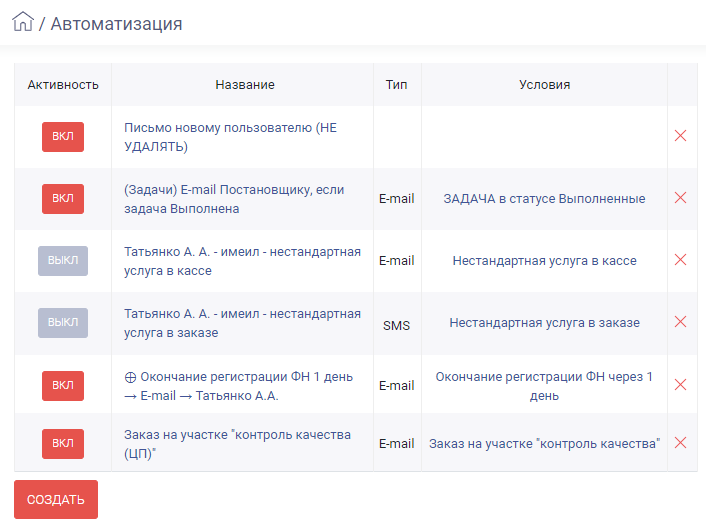The height and width of the screenshot is (525, 706).
Task: Go to the home page icon
Action: tap(23, 21)
